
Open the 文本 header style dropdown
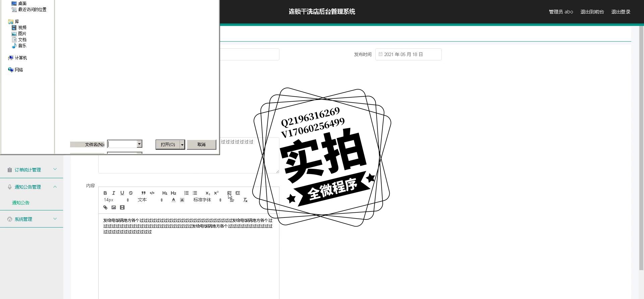pyautogui.click(x=150, y=200)
